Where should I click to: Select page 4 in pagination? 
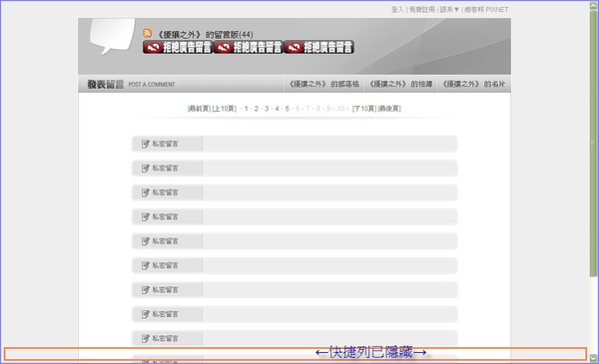[x=277, y=109]
